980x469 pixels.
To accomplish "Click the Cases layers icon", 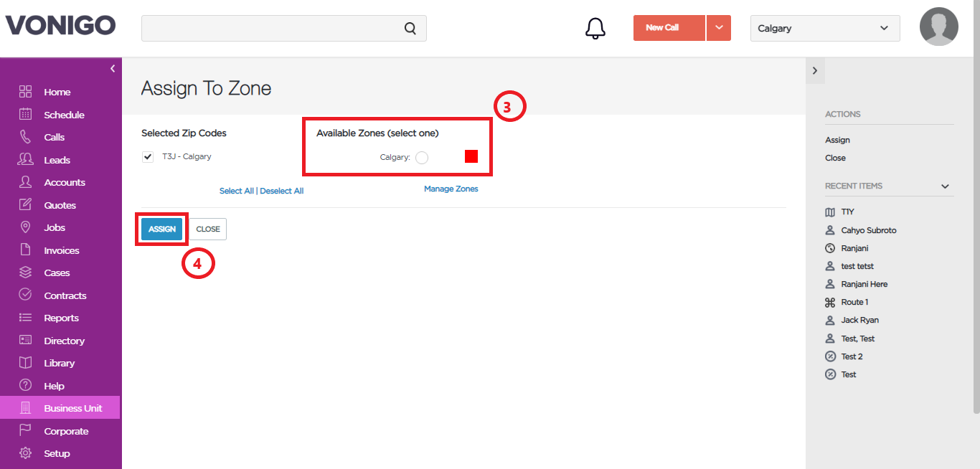I will 26,273.
